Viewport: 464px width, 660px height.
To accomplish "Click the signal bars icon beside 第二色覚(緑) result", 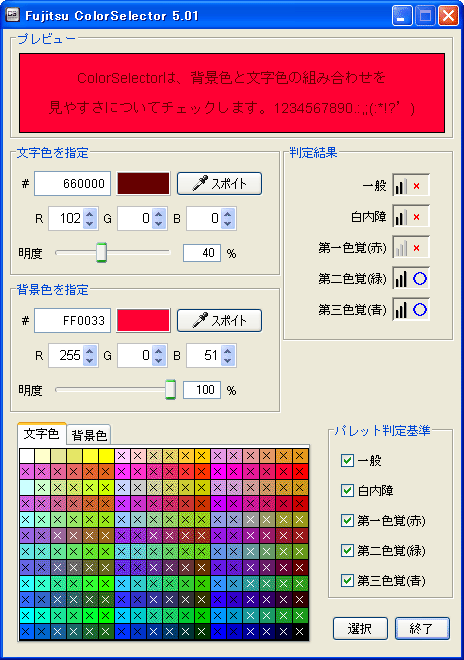I will pos(401,279).
